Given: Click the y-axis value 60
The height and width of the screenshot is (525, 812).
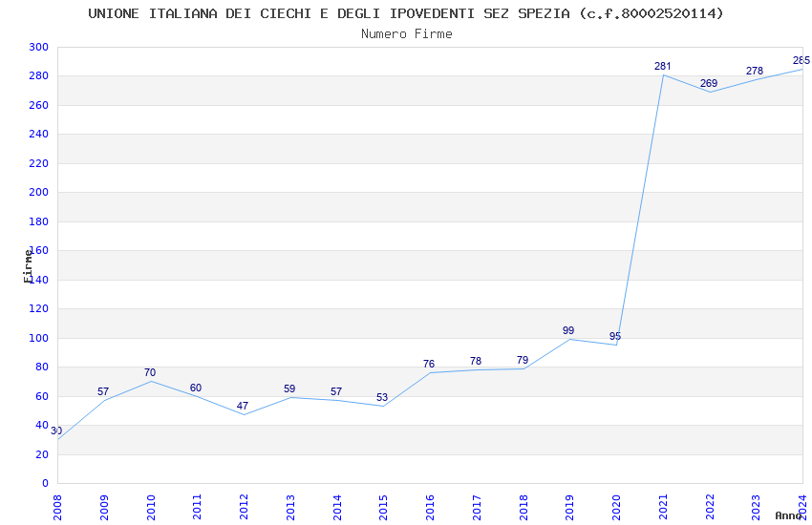Looking at the screenshot, I should pos(42,397).
